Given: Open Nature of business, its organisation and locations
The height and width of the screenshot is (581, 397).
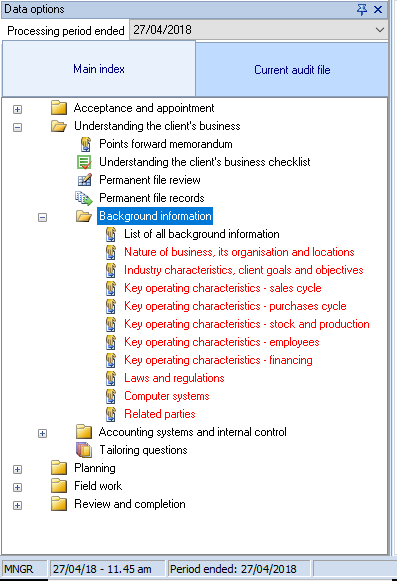Looking at the screenshot, I should point(239,252).
